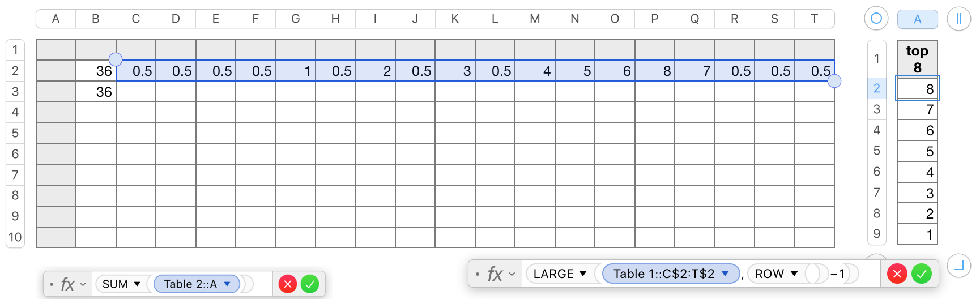Click the column A header tab of the top 8 table

coord(917,19)
